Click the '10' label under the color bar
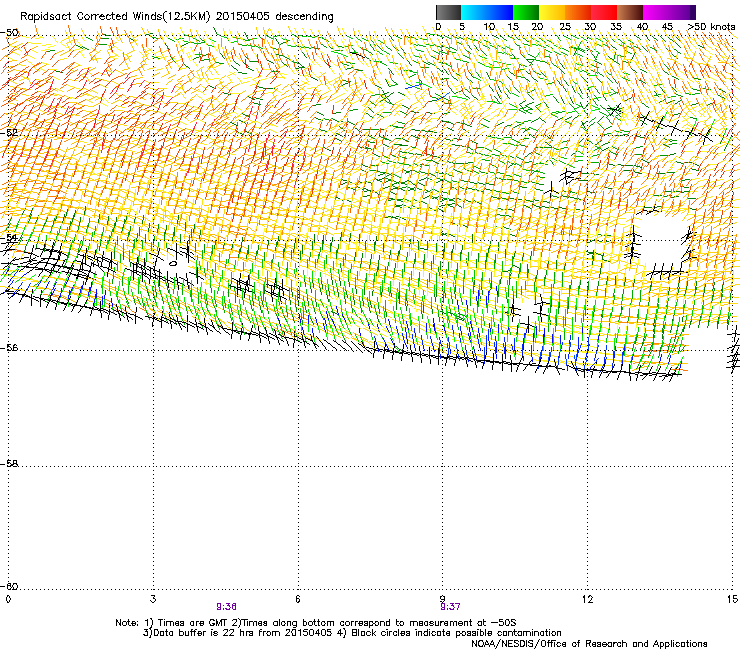This screenshot has height=650, width=740. 489,27
